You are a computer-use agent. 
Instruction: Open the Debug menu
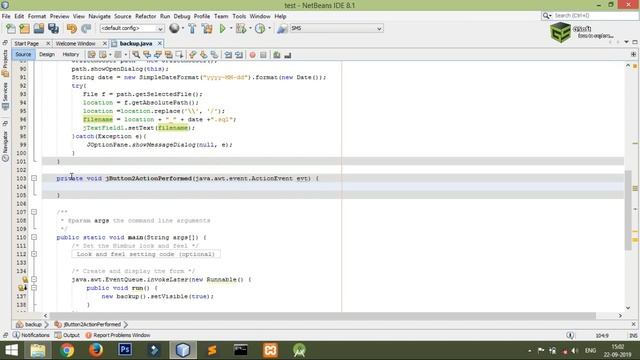pyautogui.click(x=182, y=16)
